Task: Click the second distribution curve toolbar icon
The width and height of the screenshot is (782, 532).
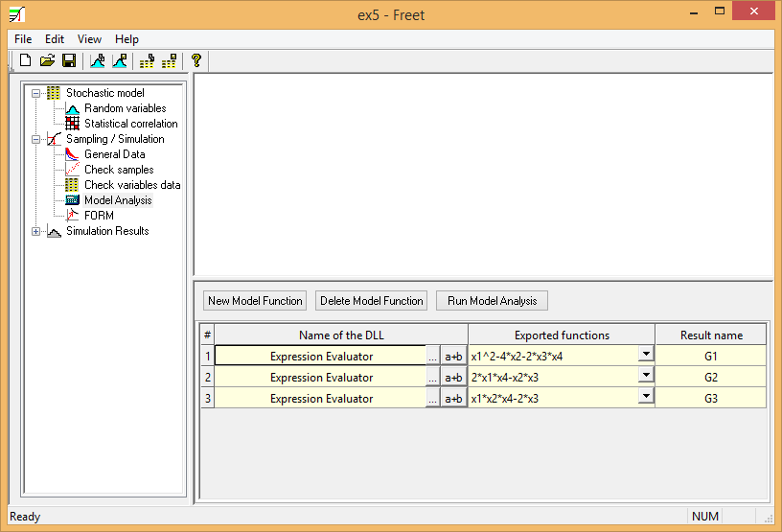Action: (x=120, y=61)
